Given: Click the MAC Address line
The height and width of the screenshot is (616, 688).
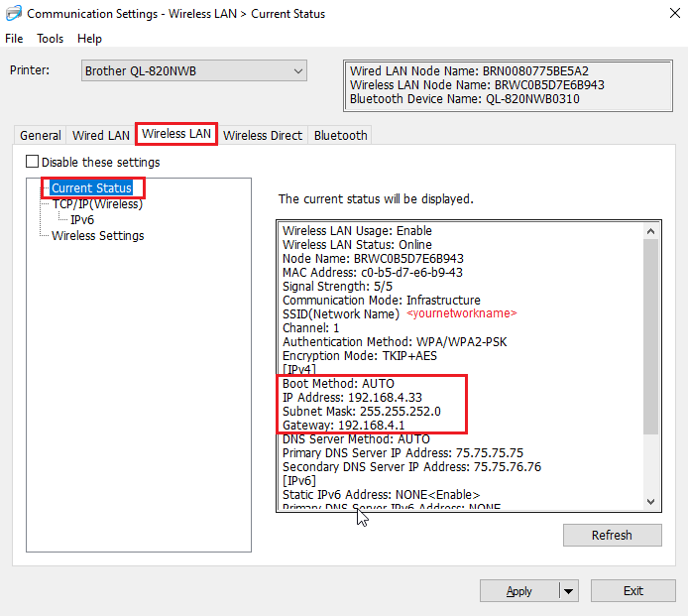Looking at the screenshot, I should pos(373,273).
